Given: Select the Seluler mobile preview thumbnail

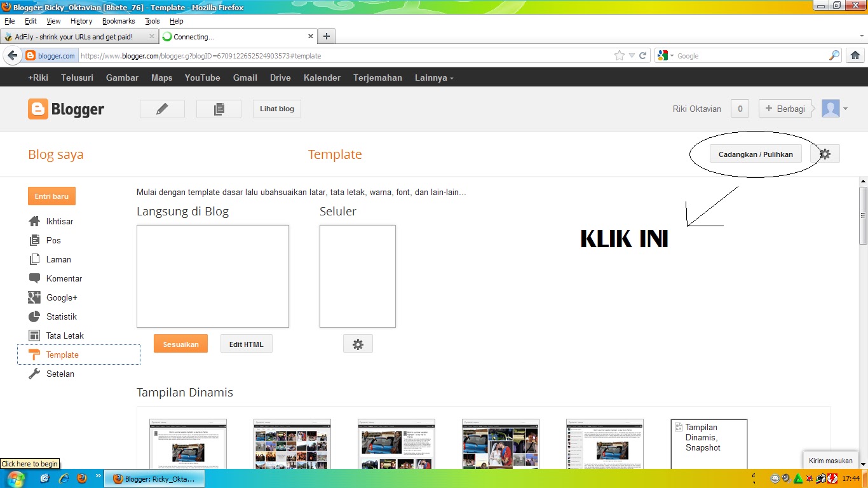Looking at the screenshot, I should [358, 276].
